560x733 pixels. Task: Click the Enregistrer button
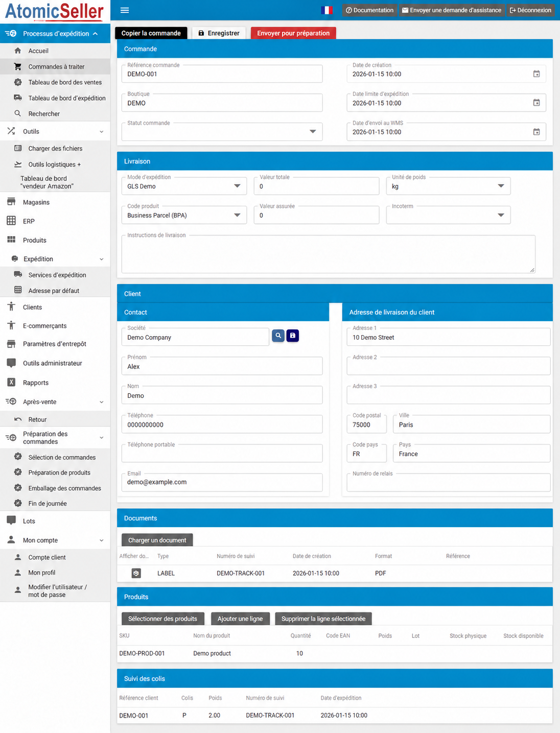pos(219,33)
